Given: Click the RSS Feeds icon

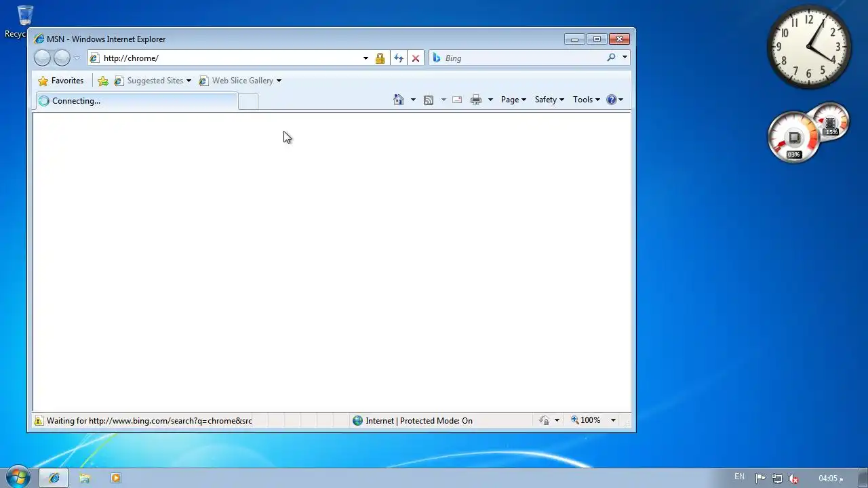Looking at the screenshot, I should tap(429, 100).
